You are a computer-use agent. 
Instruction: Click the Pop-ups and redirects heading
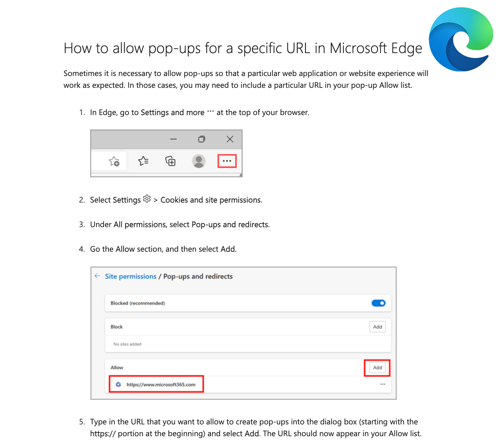point(198,276)
